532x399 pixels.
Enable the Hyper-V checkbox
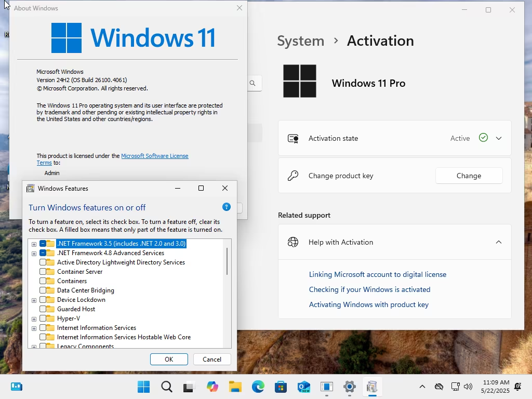click(43, 318)
